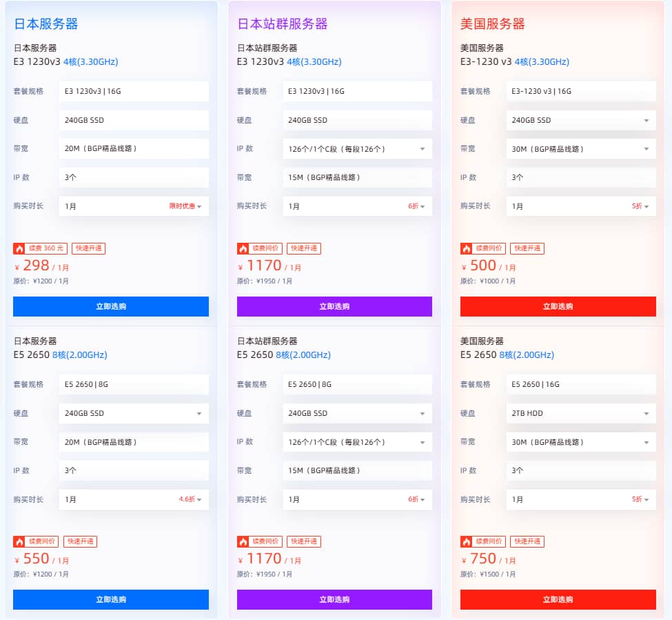Click the 套餐规格 field showing E5 2650|16G
The height and width of the screenshot is (620, 672).
tap(580, 384)
